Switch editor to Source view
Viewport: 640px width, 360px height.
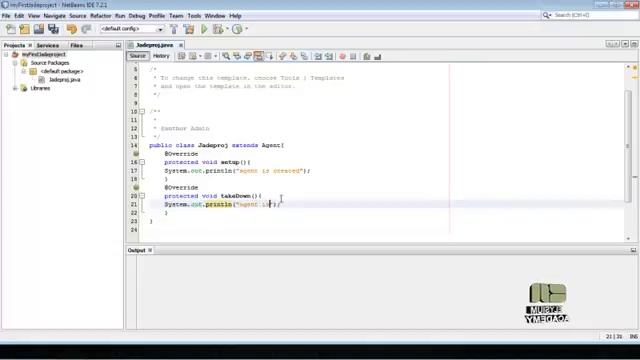click(138, 56)
